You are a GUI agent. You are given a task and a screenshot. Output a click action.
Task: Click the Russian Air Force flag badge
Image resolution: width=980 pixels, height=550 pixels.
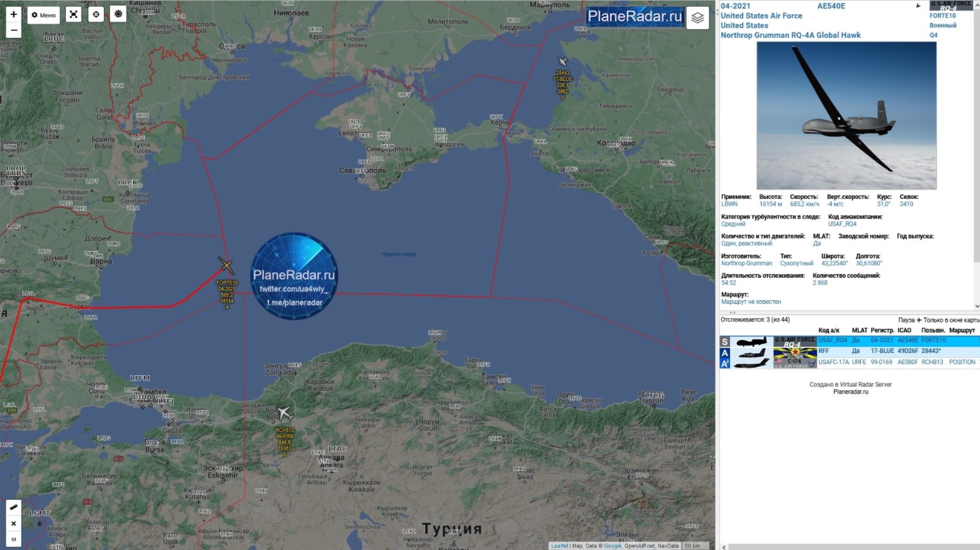pos(795,352)
